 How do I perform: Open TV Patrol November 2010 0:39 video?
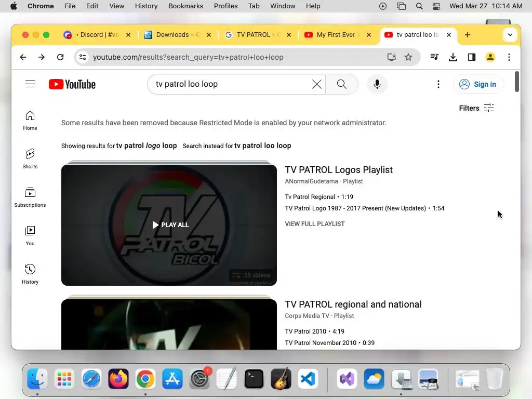pos(329,343)
